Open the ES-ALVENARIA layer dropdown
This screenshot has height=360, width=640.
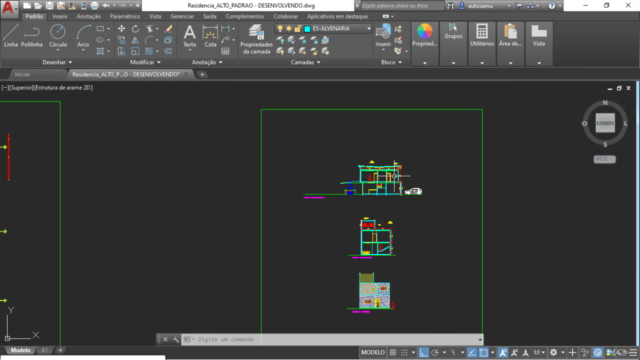click(369, 29)
